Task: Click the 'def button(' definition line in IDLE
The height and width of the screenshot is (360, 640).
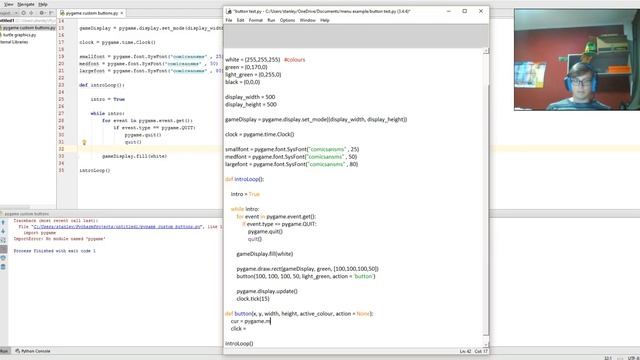Action: pyautogui.click(x=299, y=313)
